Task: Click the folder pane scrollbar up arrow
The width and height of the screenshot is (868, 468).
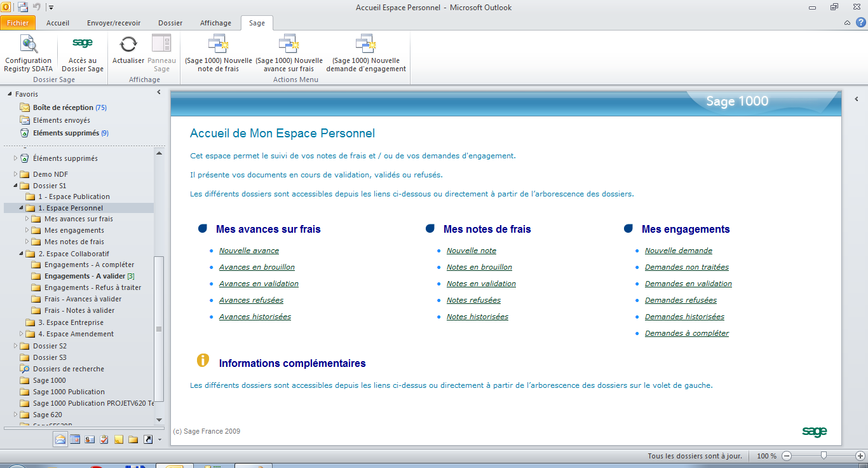Action: tap(159, 153)
